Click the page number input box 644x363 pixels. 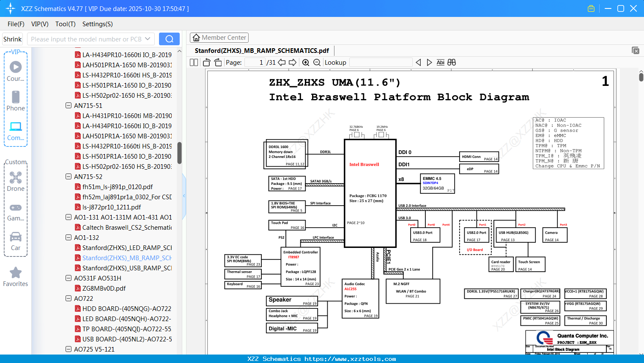[255, 62]
